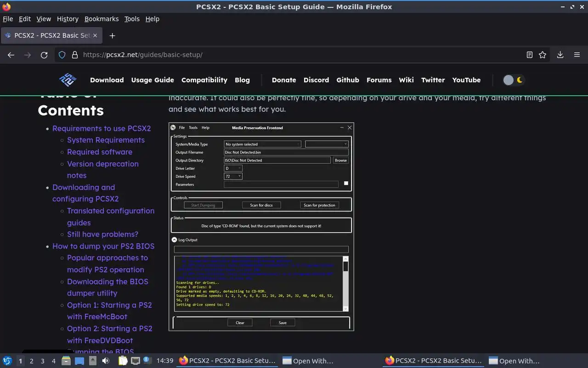The width and height of the screenshot is (588, 368).
Task: Open the update notifier tray icon
Action: [146, 360]
